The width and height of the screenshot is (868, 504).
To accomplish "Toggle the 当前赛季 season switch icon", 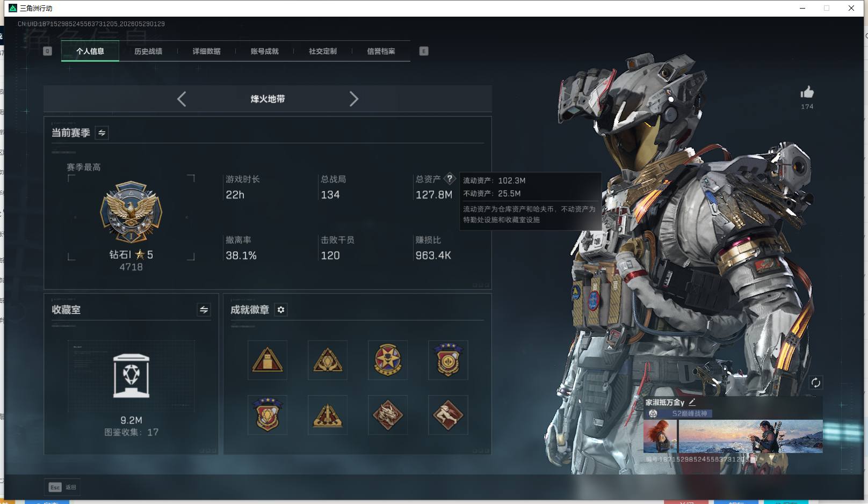I will point(102,133).
